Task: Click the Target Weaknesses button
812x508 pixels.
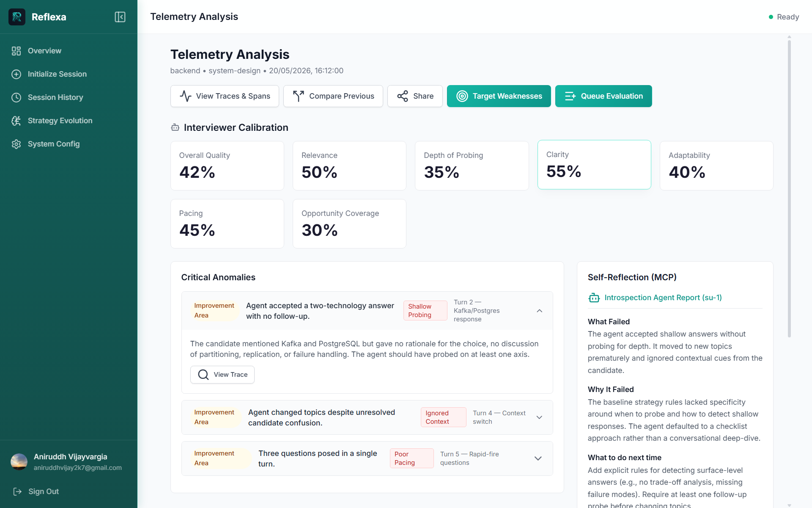Action: pyautogui.click(x=499, y=96)
